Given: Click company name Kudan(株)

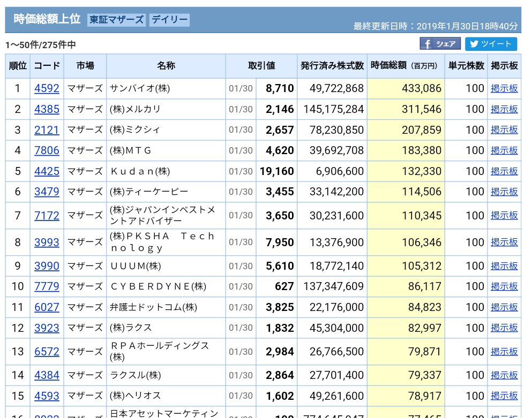Looking at the screenshot, I should tap(140, 171).
